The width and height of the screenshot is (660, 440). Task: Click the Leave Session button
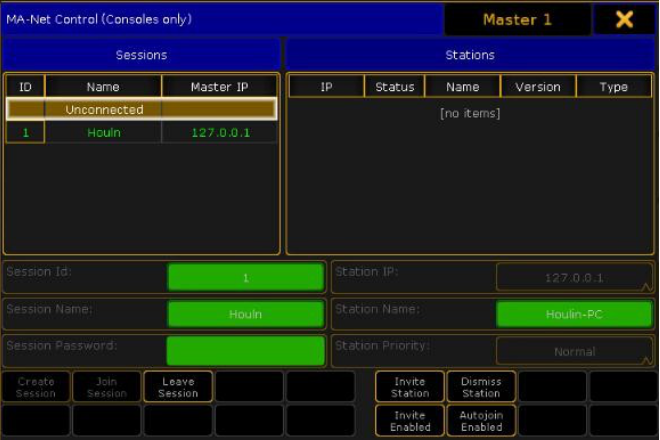178,387
